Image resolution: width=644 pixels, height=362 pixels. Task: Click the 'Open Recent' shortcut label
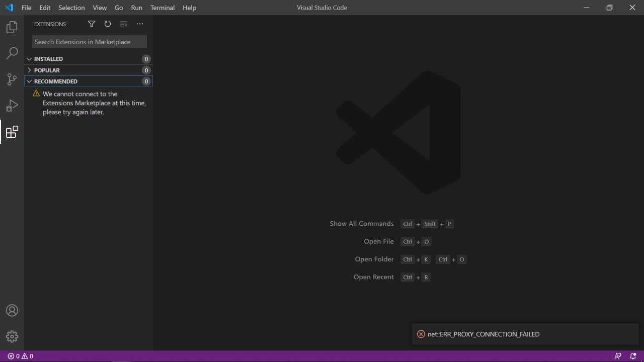pos(374,277)
